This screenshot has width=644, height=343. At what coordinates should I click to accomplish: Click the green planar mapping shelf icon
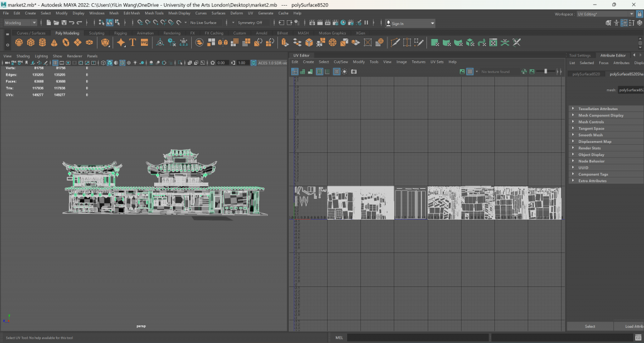pos(435,42)
